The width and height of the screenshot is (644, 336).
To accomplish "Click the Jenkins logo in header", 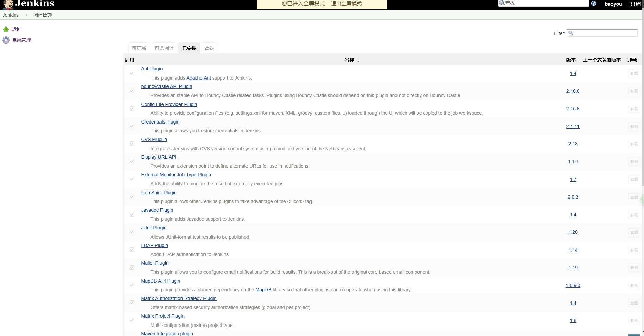I will pos(28,4).
